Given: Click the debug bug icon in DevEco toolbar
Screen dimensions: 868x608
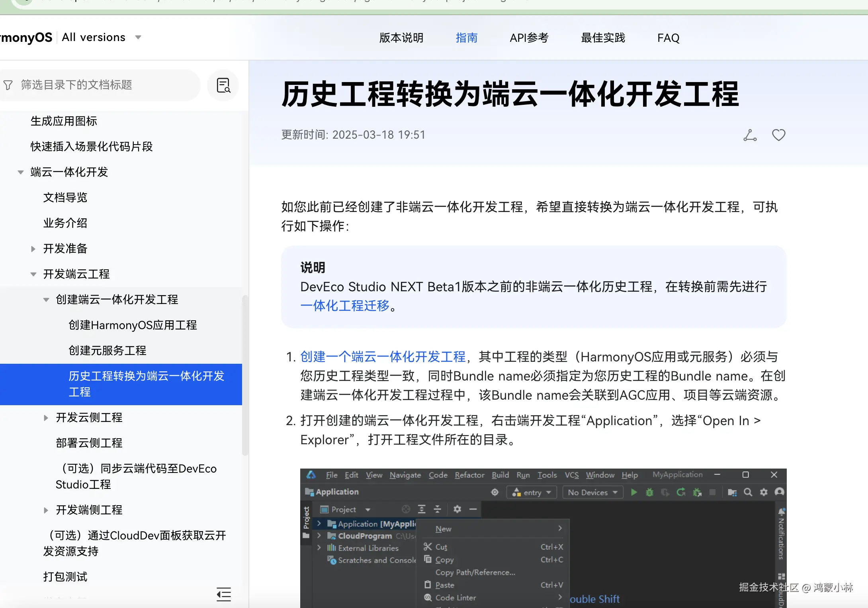Looking at the screenshot, I should coord(649,492).
